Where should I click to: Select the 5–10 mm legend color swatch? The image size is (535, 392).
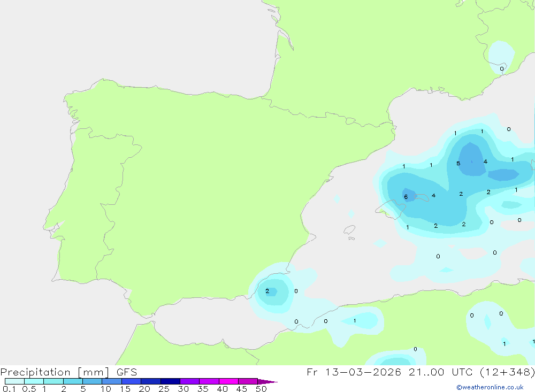pos(93,381)
